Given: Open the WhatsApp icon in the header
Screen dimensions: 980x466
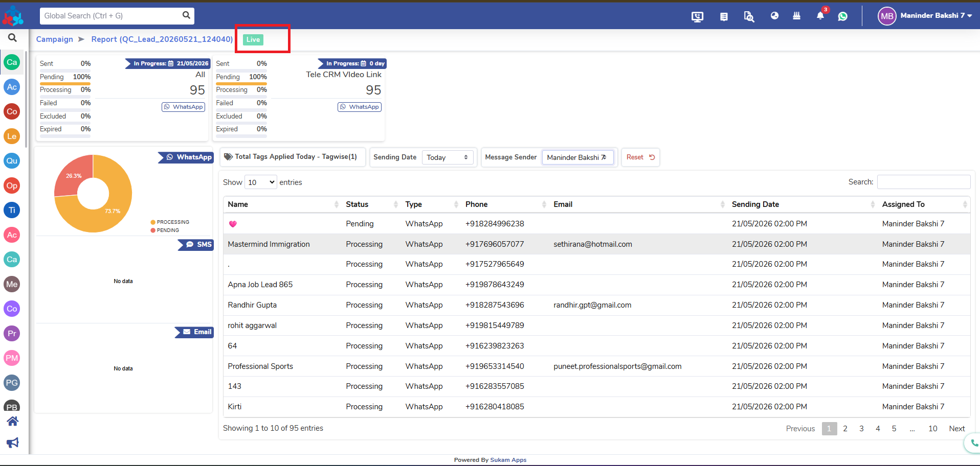Looking at the screenshot, I should (x=843, y=16).
